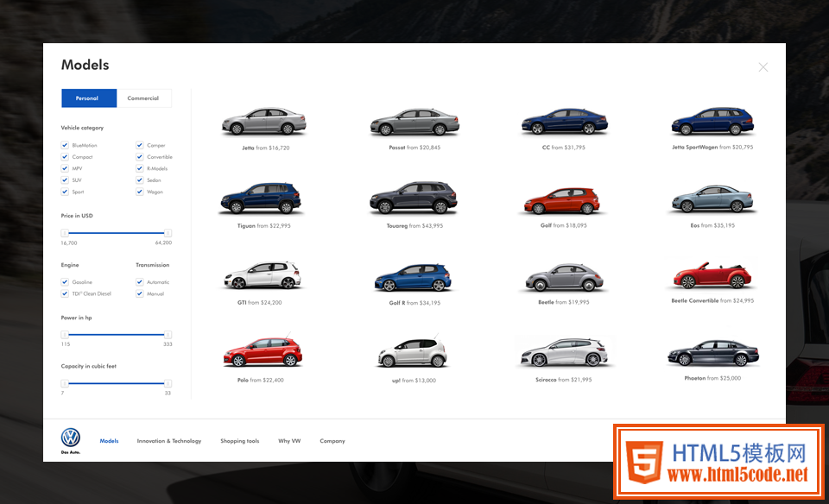
Task: Open 'Beetle from $19,995' link
Action: click(564, 302)
